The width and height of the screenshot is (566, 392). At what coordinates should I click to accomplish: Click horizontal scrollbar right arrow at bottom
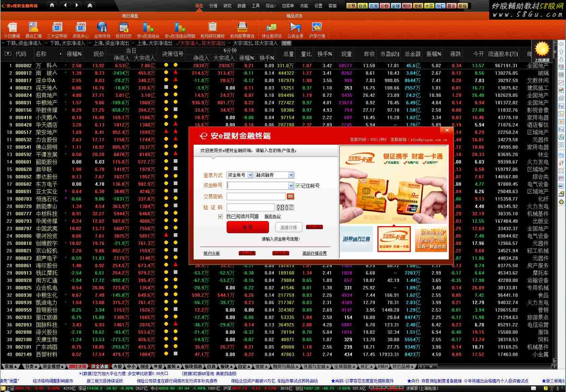pyautogui.click(x=555, y=366)
